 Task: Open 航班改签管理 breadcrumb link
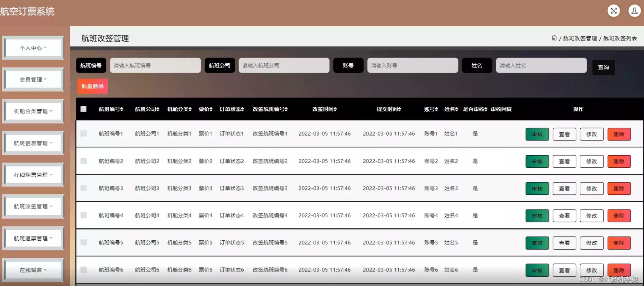(x=580, y=38)
